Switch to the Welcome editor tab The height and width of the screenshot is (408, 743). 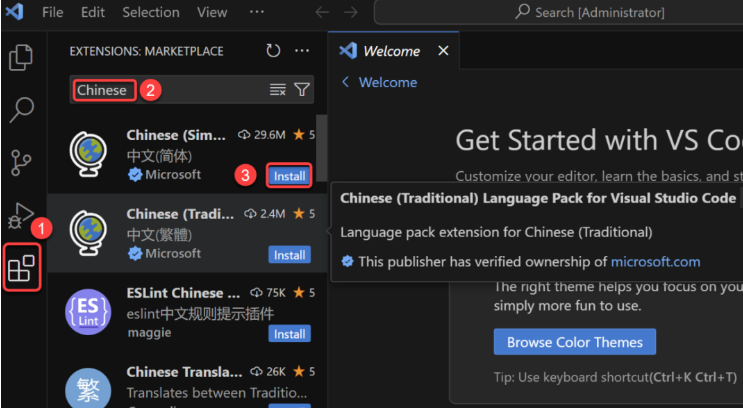coord(391,51)
